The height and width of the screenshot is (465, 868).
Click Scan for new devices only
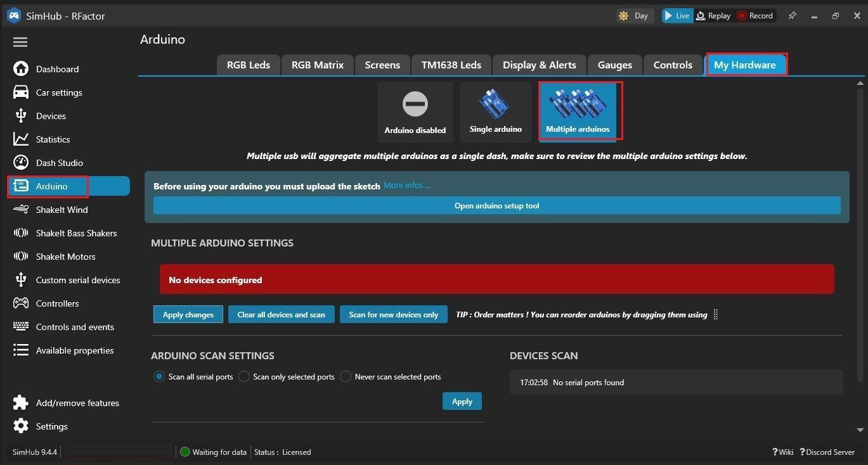394,314
